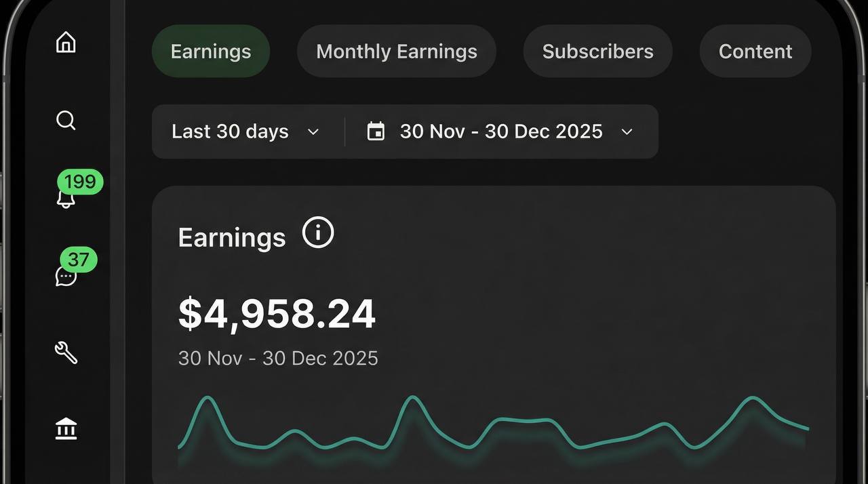Open the wrench tools icon
The width and height of the screenshot is (868, 484).
(x=66, y=352)
